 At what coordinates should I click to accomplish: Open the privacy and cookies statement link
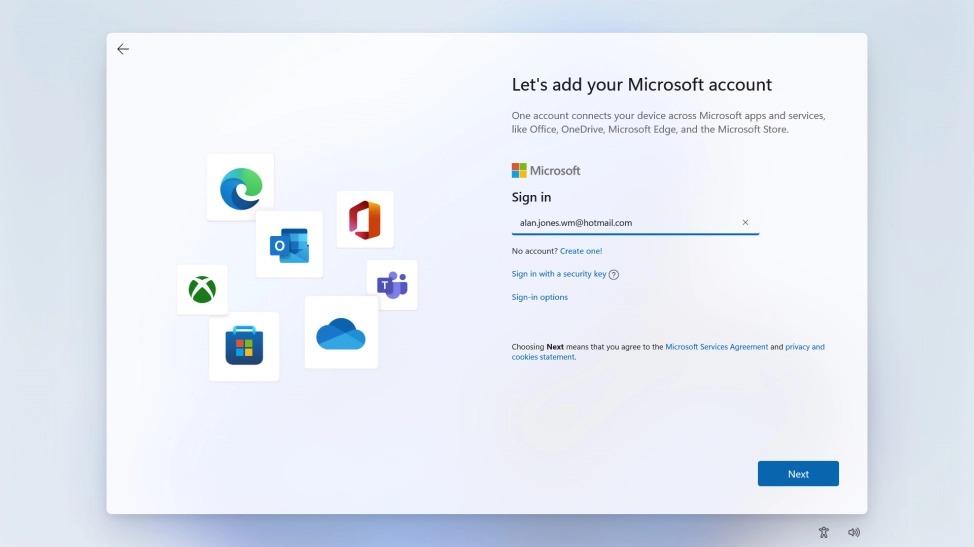[x=804, y=347]
